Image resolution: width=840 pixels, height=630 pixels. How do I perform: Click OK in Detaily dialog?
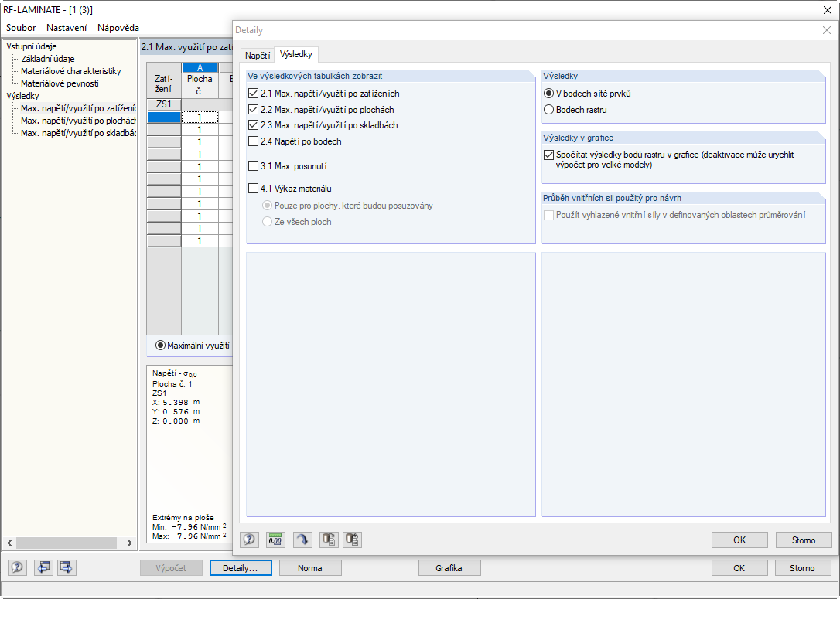[x=739, y=540]
